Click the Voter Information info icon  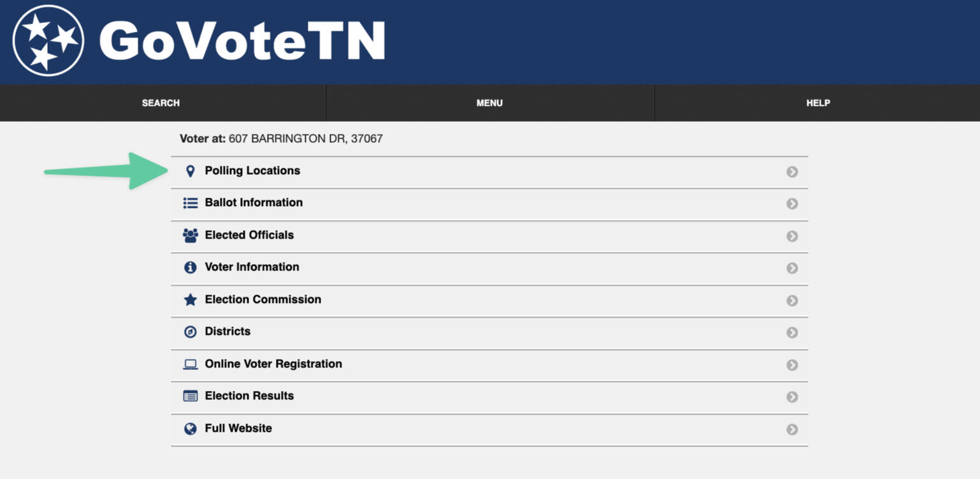tap(190, 267)
